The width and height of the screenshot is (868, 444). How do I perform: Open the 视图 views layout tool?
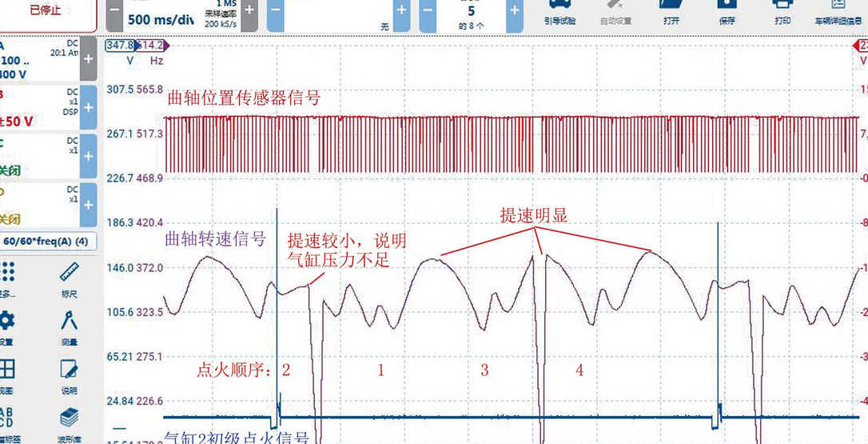[6, 375]
